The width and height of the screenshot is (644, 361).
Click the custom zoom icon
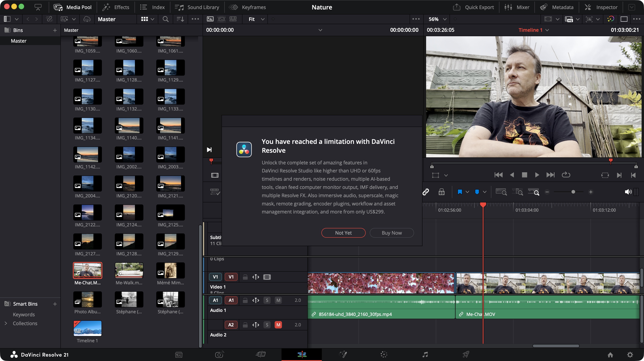[533, 192]
